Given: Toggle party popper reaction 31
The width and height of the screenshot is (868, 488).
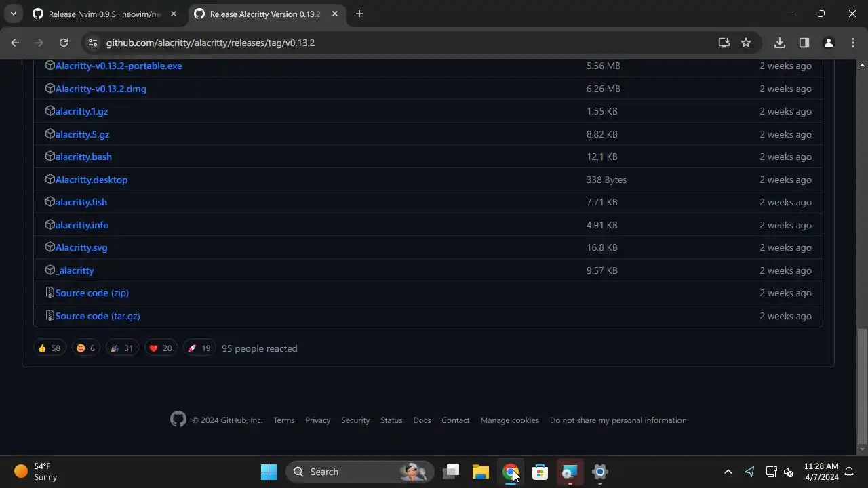Looking at the screenshot, I should coord(122,348).
